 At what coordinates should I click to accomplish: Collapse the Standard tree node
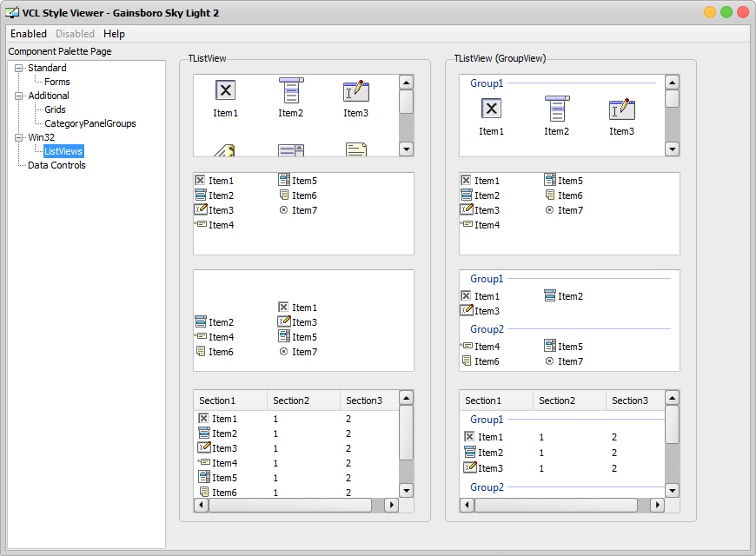18,68
